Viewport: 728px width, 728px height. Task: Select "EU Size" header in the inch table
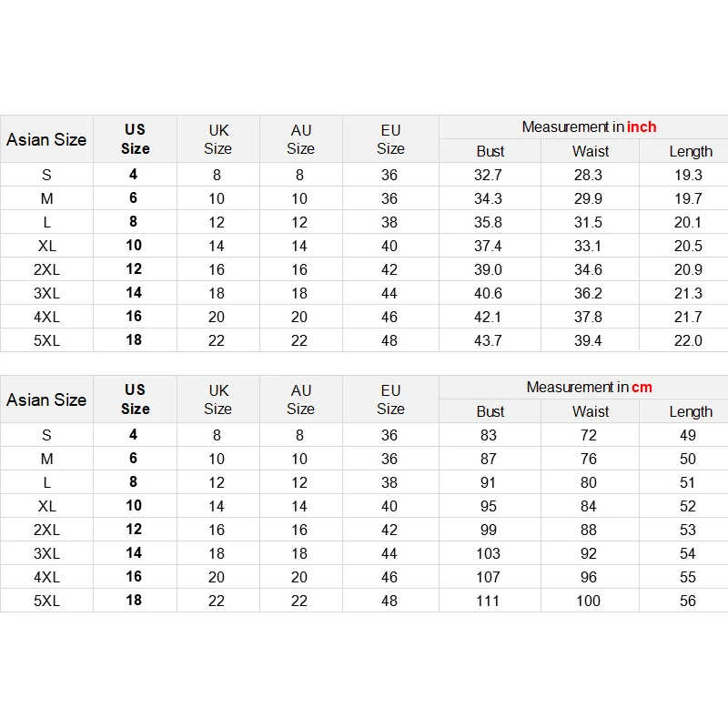pos(390,139)
